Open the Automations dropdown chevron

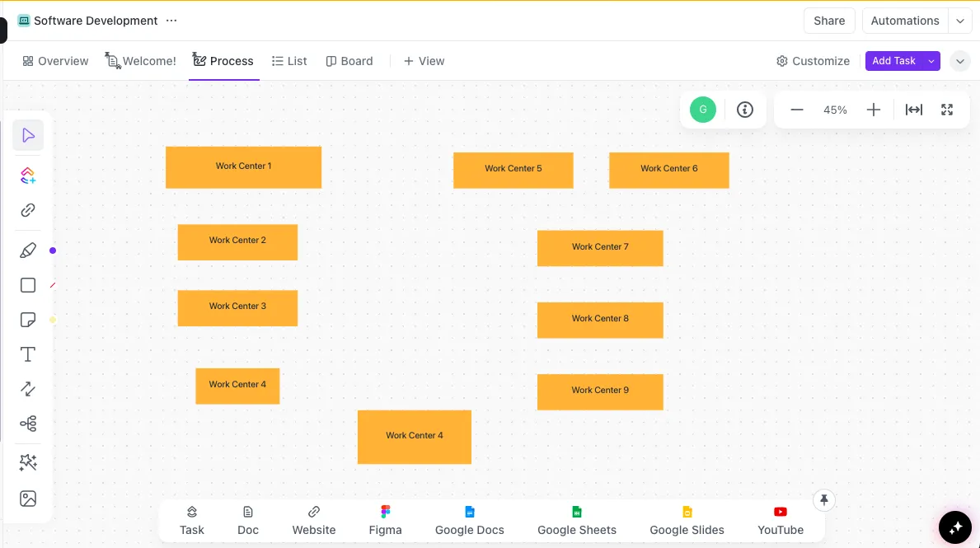click(960, 21)
